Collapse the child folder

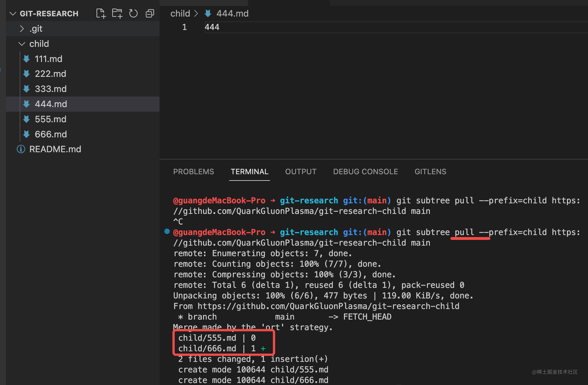pyautogui.click(x=21, y=44)
